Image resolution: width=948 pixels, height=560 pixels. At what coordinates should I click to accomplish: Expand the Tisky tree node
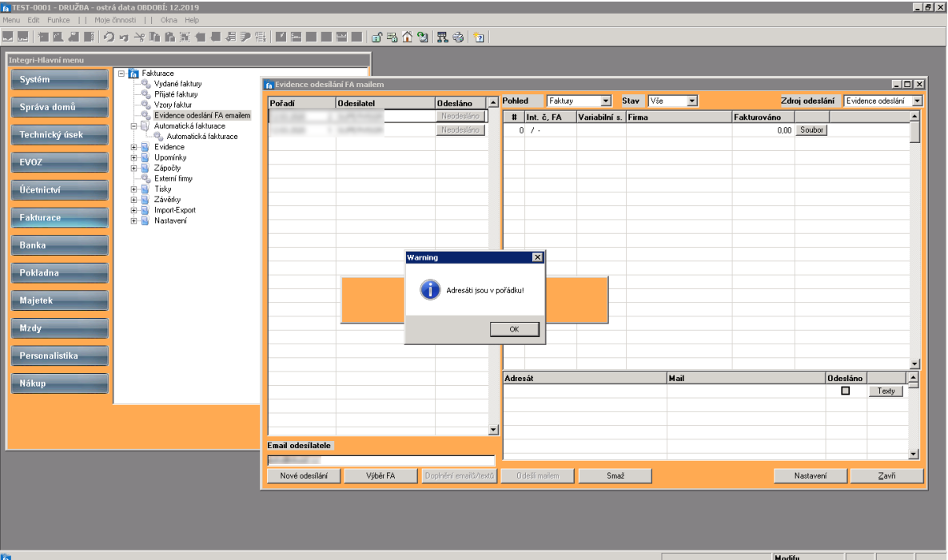point(133,189)
